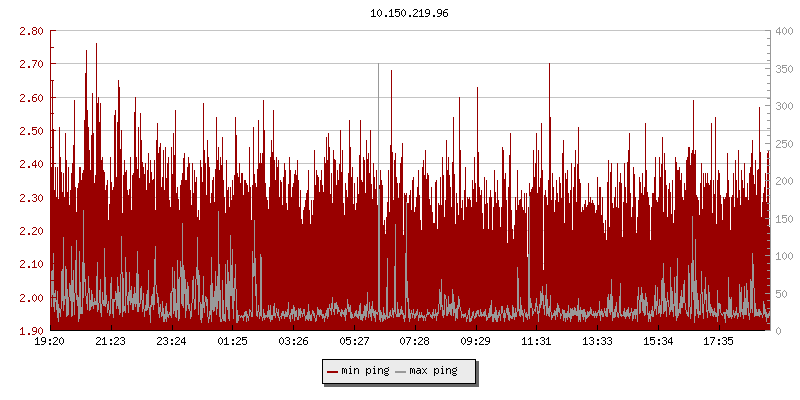Select the 09:29 time axis label
This screenshot has height=400, width=800.
[x=475, y=341]
